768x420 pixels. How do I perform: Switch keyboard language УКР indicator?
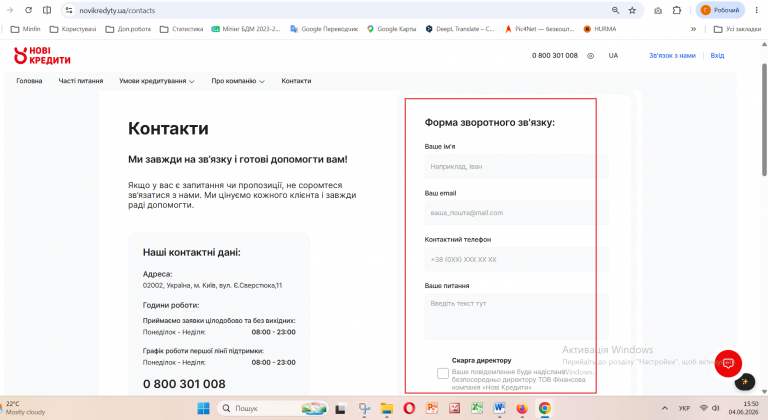pos(684,408)
